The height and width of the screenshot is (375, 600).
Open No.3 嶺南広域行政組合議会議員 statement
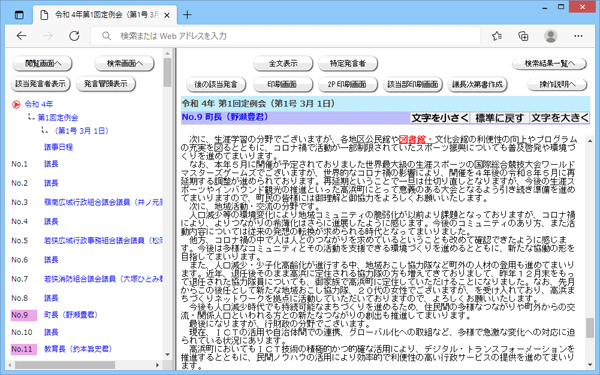[103, 202]
